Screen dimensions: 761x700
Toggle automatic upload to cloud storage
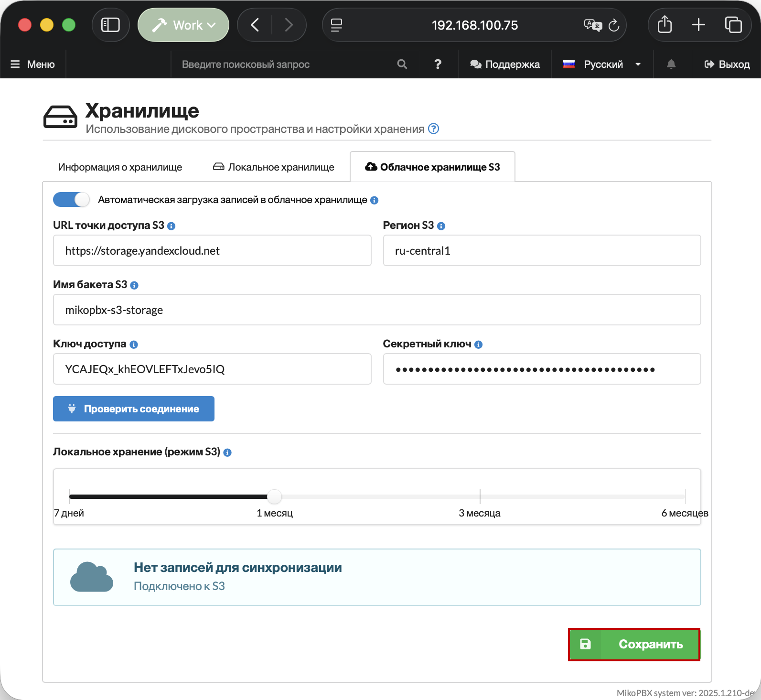(71, 200)
